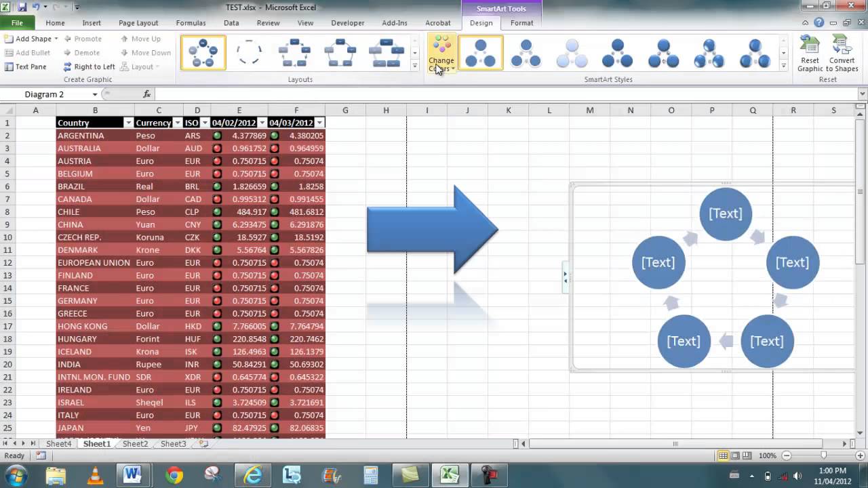The width and height of the screenshot is (868, 488).
Task: Click the Undo arrow icon
Action: click(x=36, y=7)
